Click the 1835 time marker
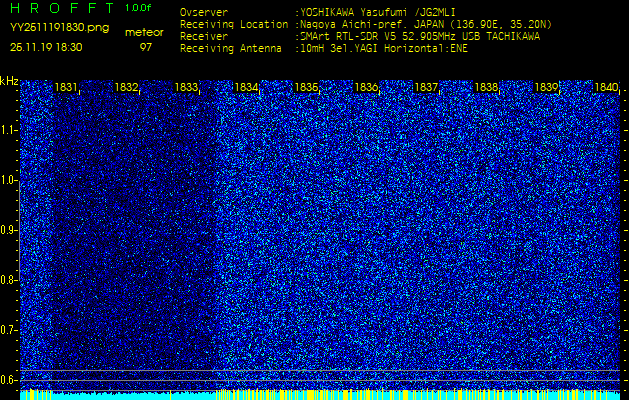629x400 pixels. (306, 87)
